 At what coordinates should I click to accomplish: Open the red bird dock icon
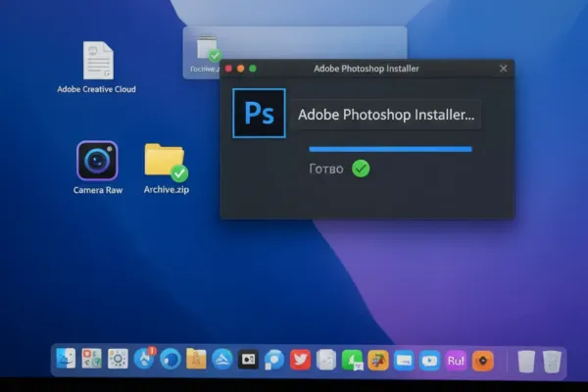click(x=300, y=360)
